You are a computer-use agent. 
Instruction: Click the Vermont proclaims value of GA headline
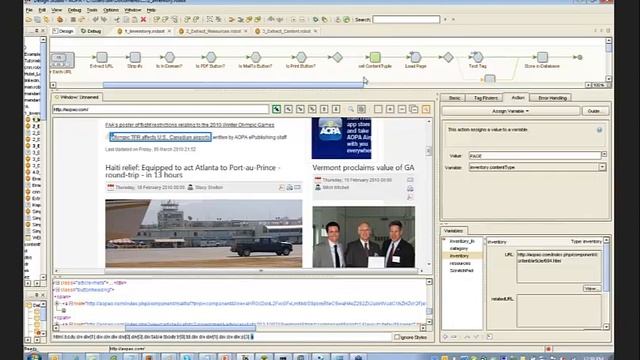tap(363, 168)
